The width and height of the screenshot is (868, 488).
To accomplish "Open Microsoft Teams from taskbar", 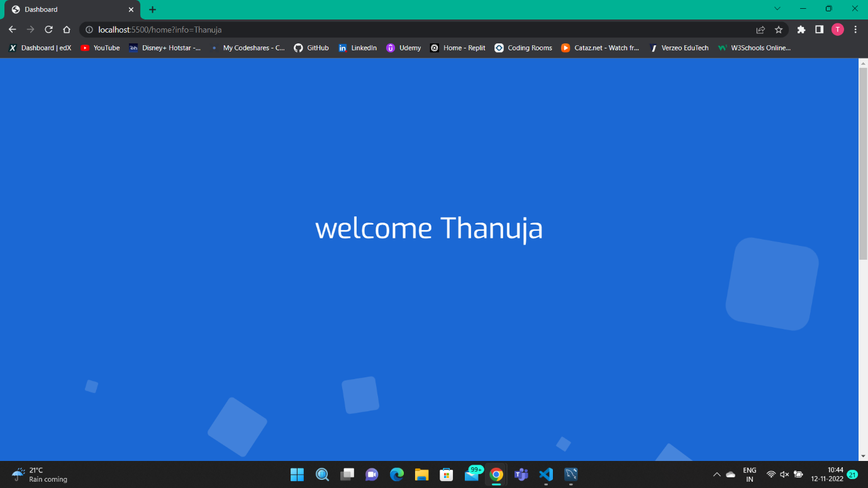I will pyautogui.click(x=521, y=474).
